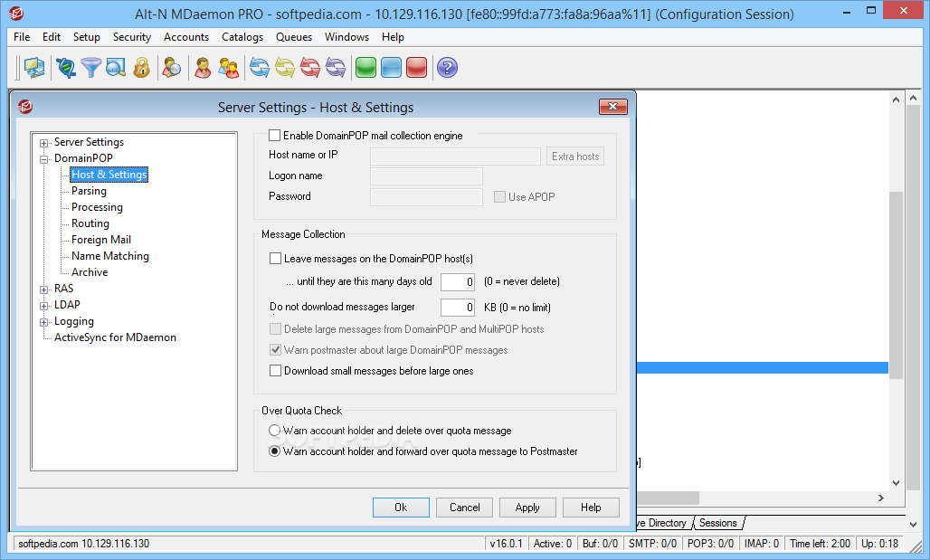Check Download small messages before large ones

tap(275, 371)
